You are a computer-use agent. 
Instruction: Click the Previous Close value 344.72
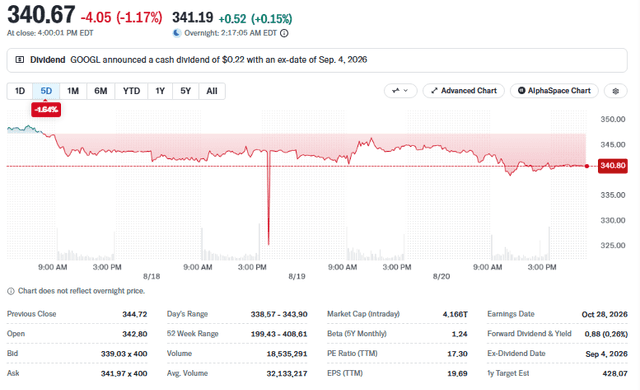point(135,315)
